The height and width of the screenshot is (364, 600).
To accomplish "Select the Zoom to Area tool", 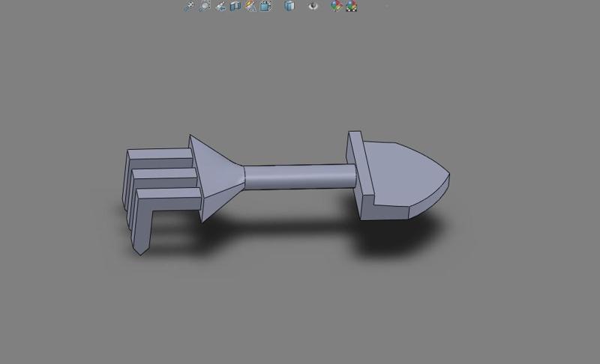I will click(x=205, y=6).
